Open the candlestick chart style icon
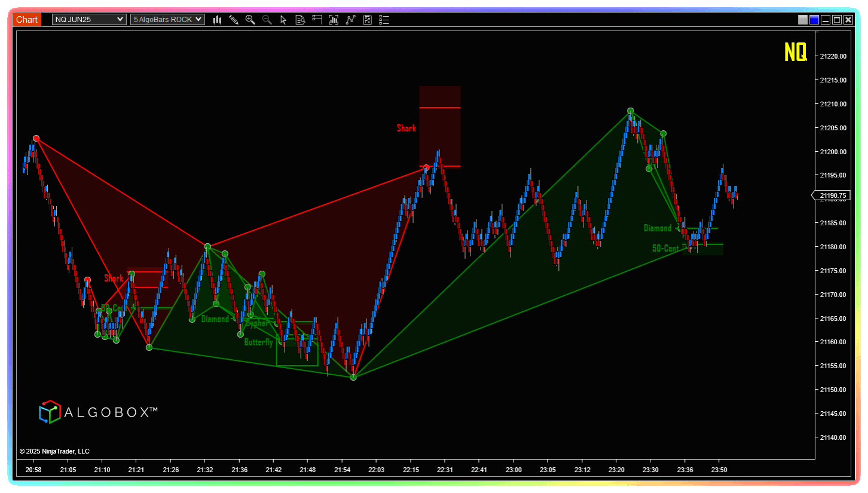This screenshot has width=868, height=493. coord(217,20)
